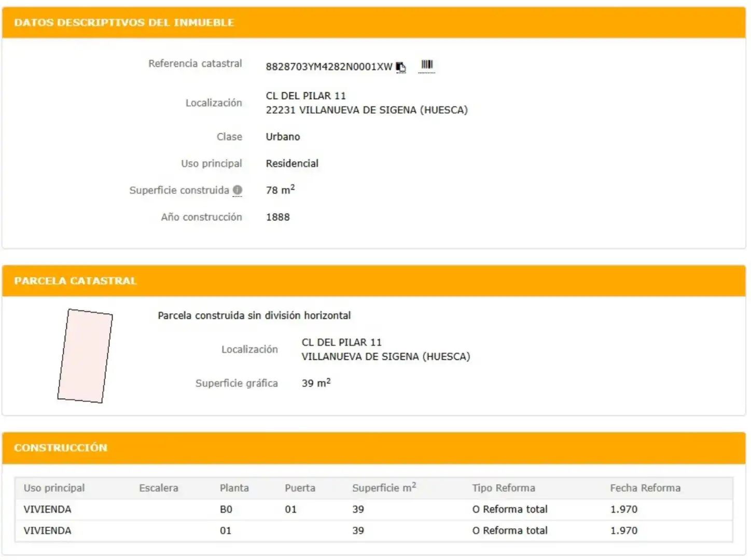
Task: Select reference 8828703YM4282N0001XW text
Action: point(329,66)
